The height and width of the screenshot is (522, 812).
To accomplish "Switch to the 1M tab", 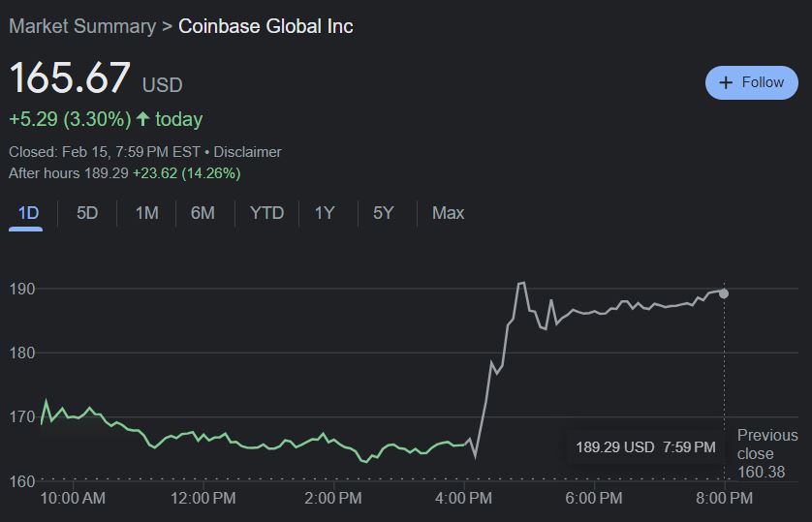I will click(x=146, y=213).
